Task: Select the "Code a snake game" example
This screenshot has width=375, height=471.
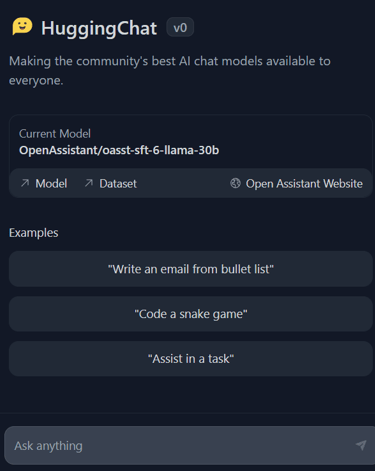Action: coord(191,314)
